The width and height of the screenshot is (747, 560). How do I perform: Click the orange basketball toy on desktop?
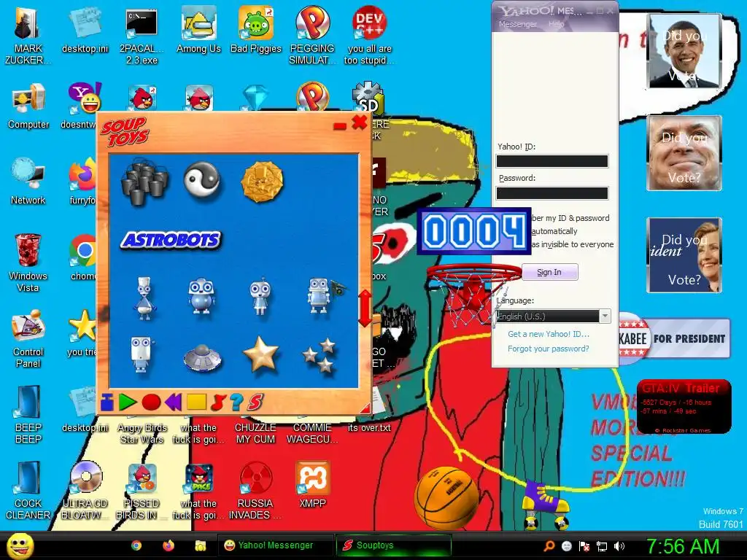pyautogui.click(x=446, y=498)
